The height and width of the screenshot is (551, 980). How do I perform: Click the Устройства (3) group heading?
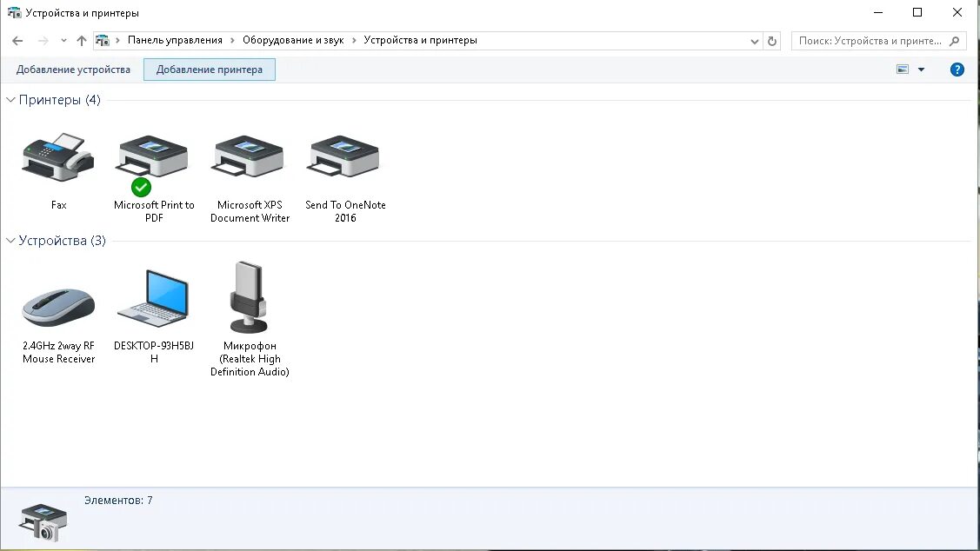tap(62, 241)
